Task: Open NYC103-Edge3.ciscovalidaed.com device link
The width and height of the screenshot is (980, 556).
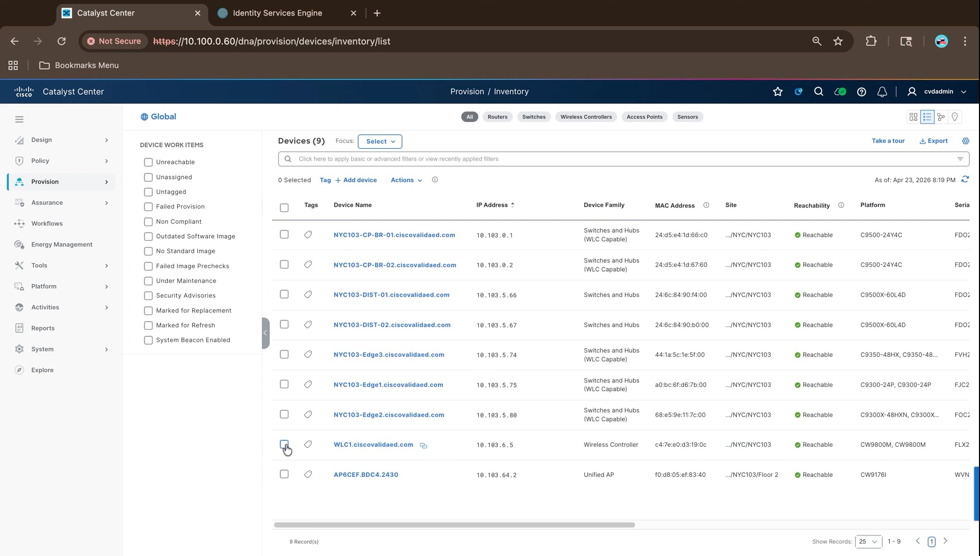Action: pos(388,355)
